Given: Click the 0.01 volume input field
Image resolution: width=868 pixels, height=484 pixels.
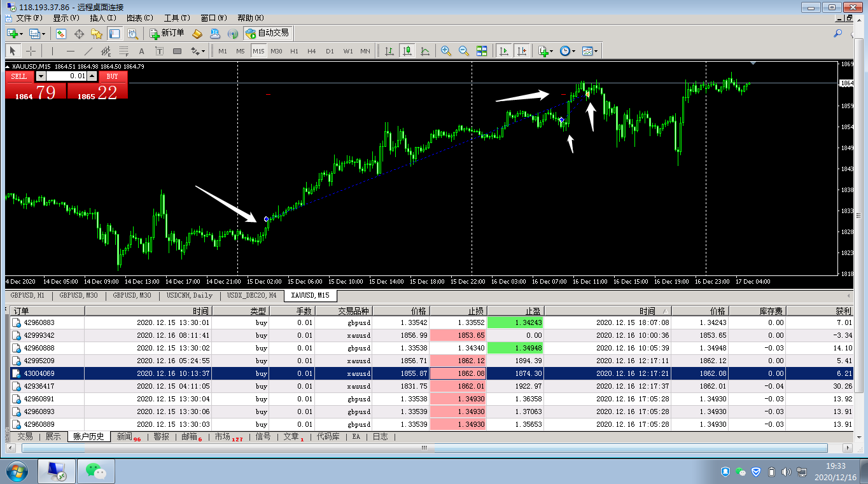Looking at the screenshot, I should (66, 76).
